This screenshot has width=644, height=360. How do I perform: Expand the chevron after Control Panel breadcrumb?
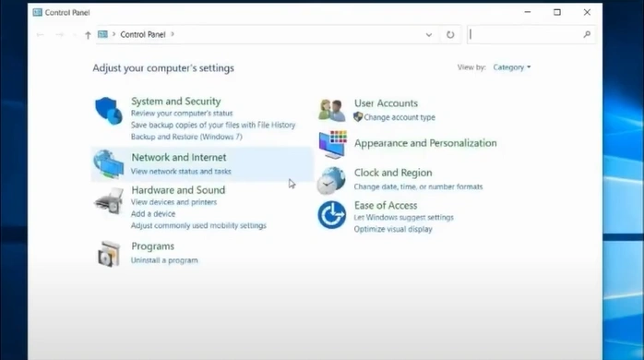173,34
